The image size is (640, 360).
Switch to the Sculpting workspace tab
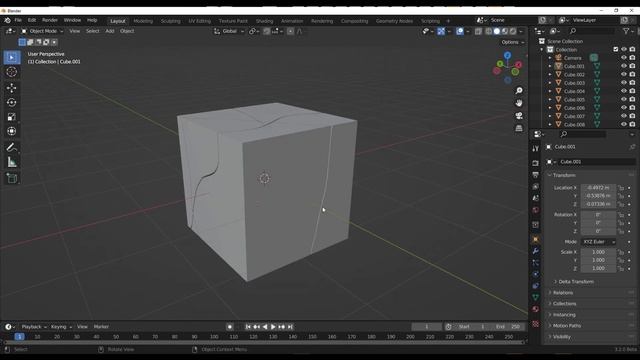click(x=171, y=21)
